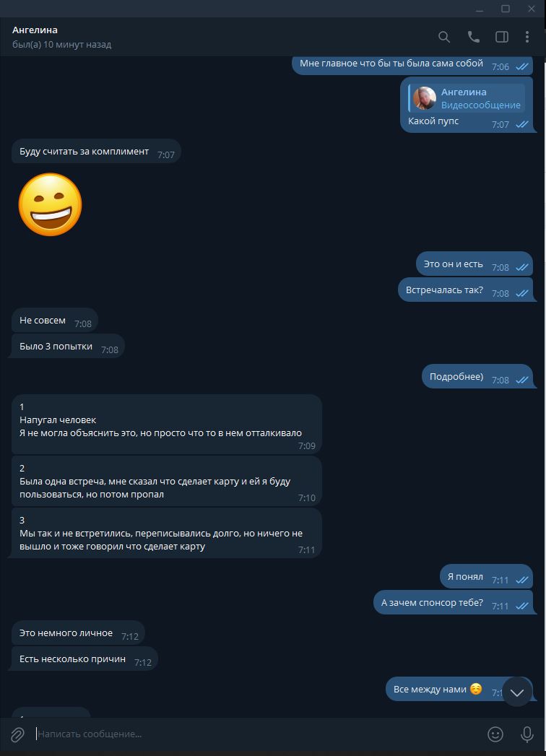Viewport: 546px width, 756px height.
Task: Click the large grinning emoji sticker
Action: click(50, 205)
